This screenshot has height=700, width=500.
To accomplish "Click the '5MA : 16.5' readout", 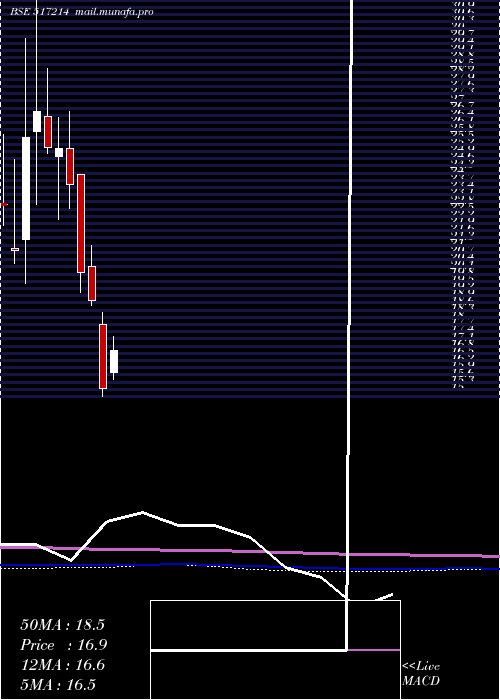I will click(x=58, y=685).
